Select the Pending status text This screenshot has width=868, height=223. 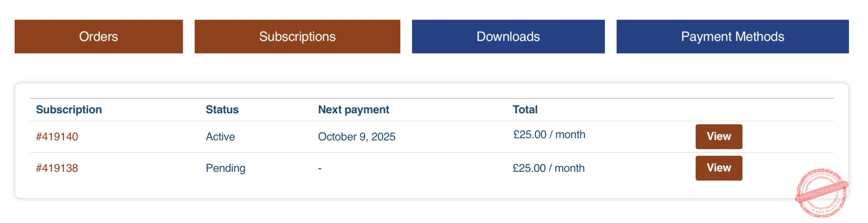[x=225, y=168]
